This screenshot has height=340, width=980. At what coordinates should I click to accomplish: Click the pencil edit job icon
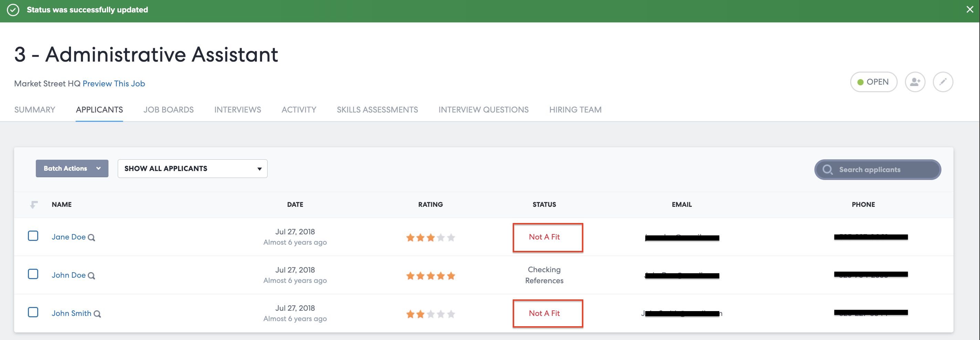tap(942, 82)
